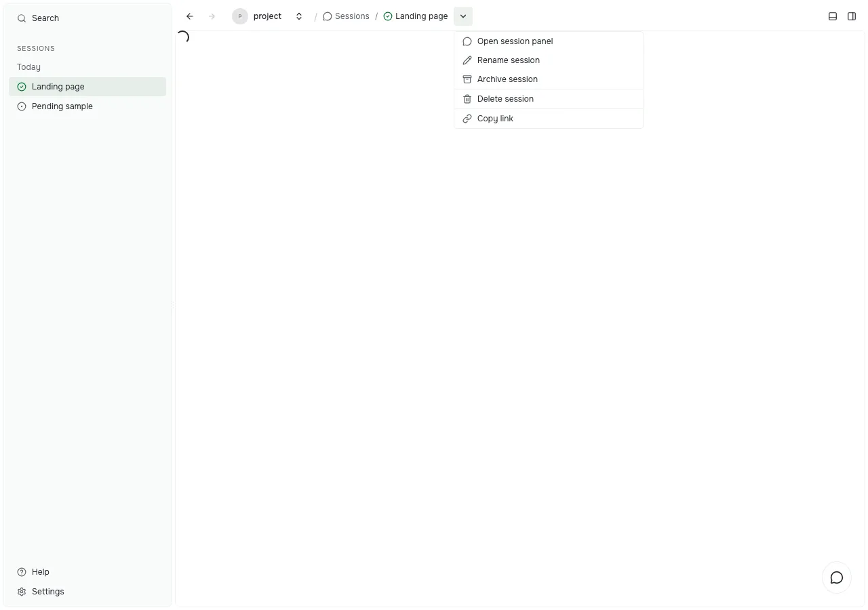
Task: Select Landing page session in sidebar
Action: tap(87, 87)
